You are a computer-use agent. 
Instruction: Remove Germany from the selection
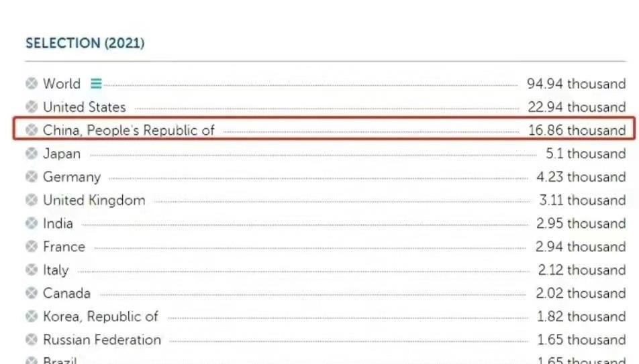[x=32, y=177]
